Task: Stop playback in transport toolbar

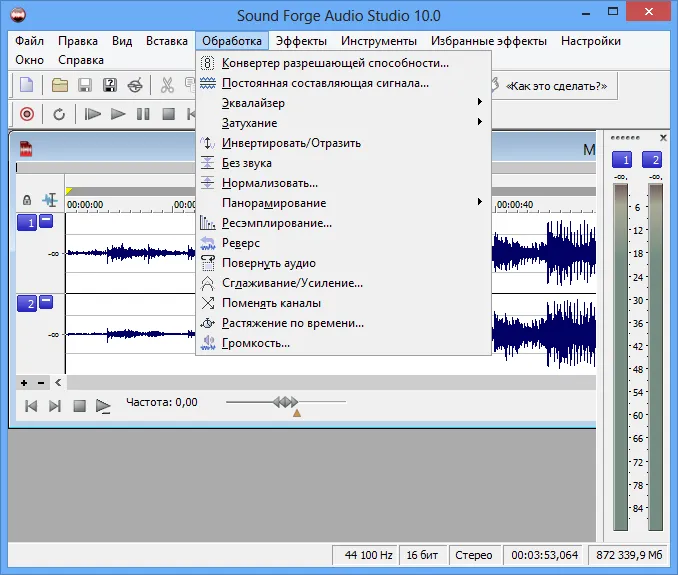Action: (x=168, y=114)
